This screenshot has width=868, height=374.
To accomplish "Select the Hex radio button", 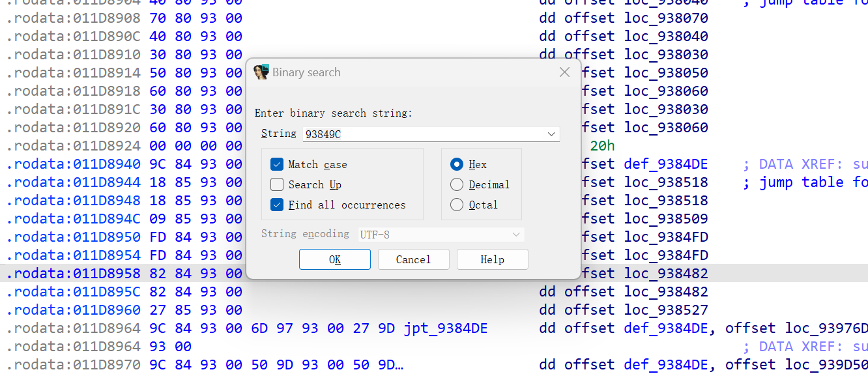I will pos(457,165).
